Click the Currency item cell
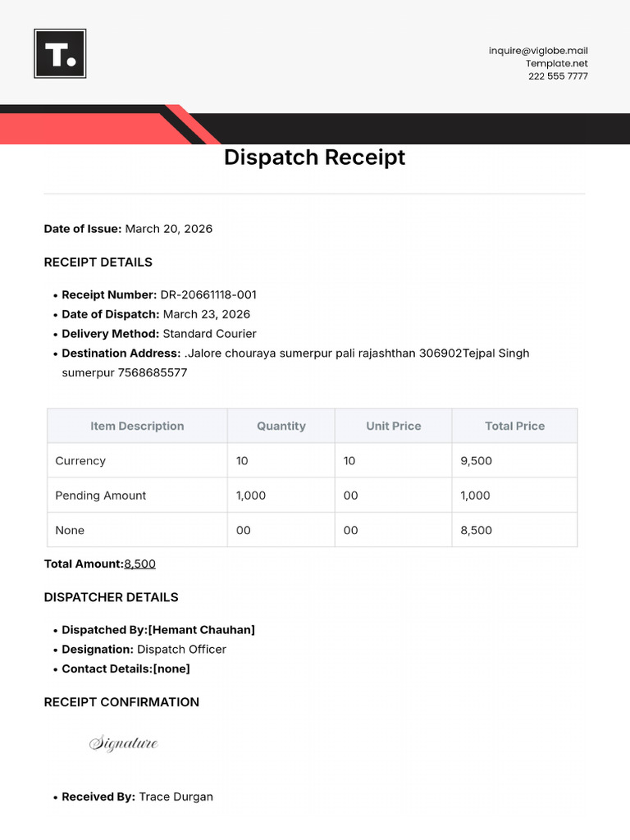The width and height of the screenshot is (630, 840). tap(137, 461)
